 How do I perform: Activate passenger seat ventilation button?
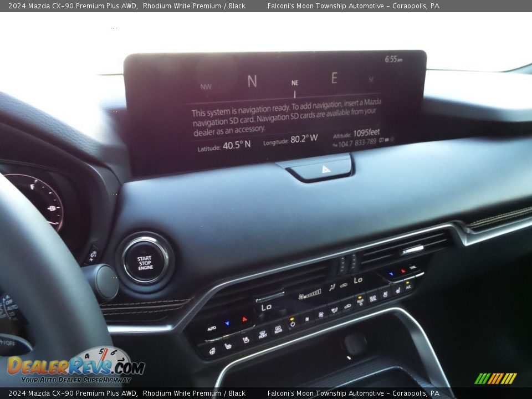pyautogui.click(x=386, y=294)
